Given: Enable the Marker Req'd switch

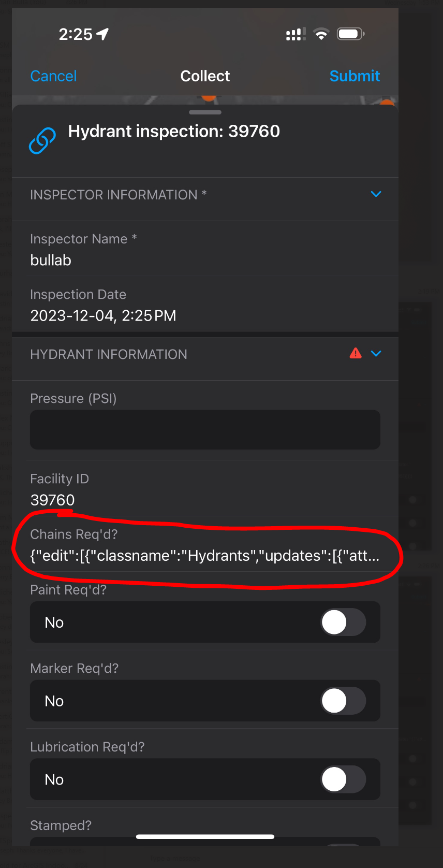Looking at the screenshot, I should [x=343, y=701].
